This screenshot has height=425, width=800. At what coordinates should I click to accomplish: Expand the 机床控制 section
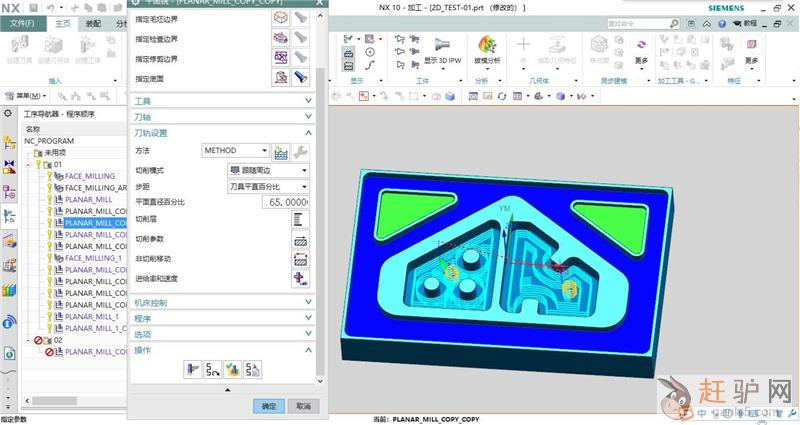click(222, 302)
